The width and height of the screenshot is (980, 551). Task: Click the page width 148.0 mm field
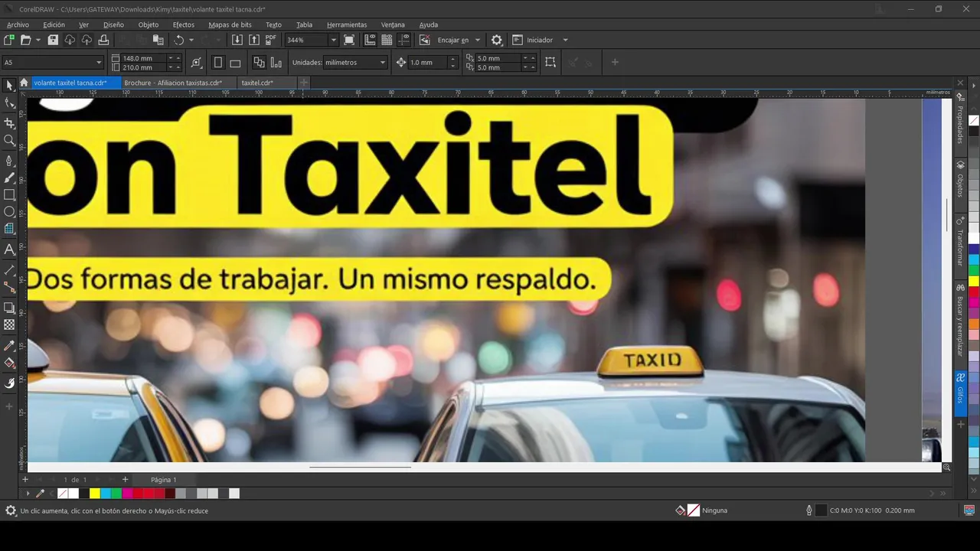click(143, 58)
